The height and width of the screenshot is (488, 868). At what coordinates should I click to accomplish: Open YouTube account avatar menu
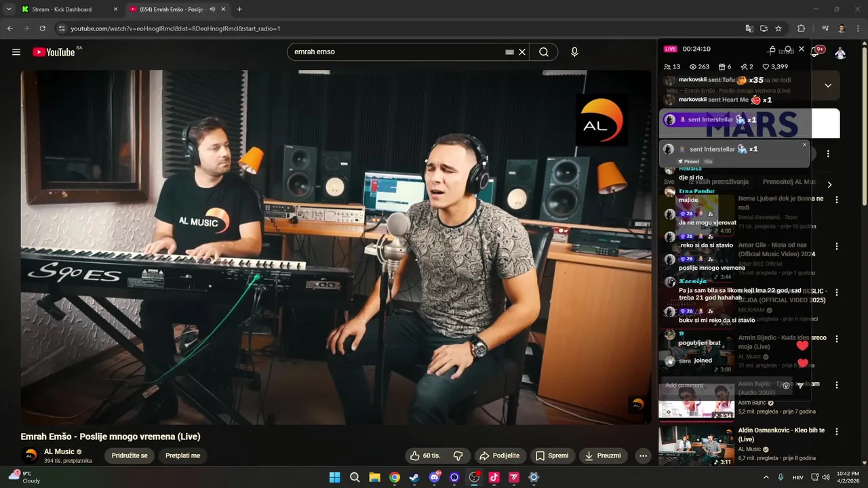[840, 53]
